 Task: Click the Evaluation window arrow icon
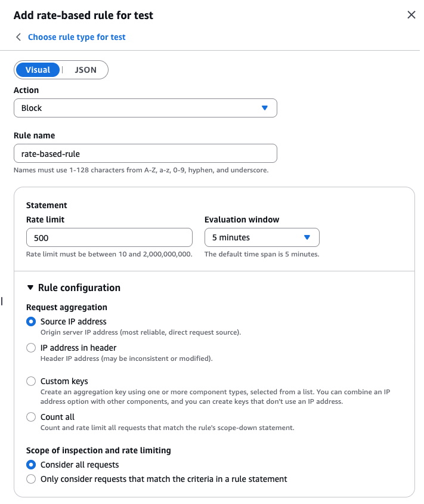tap(307, 237)
